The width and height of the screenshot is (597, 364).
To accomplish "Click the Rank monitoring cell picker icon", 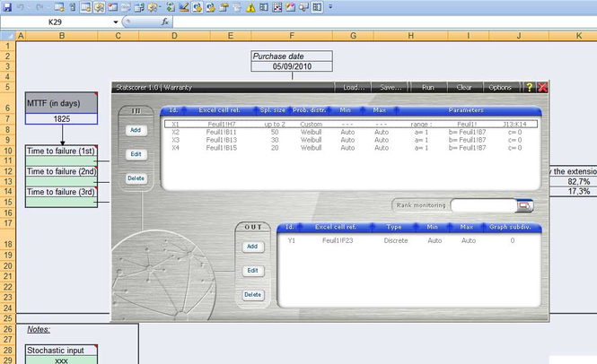I will click(524, 206).
